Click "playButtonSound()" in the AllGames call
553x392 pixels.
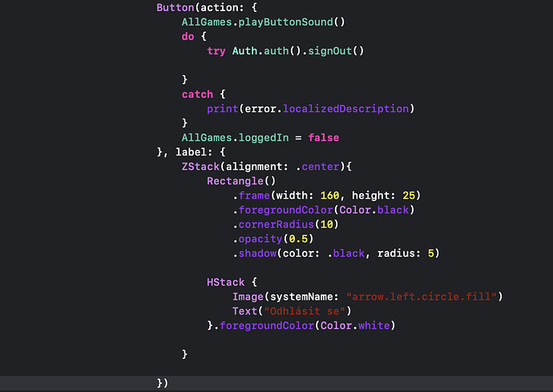click(292, 22)
